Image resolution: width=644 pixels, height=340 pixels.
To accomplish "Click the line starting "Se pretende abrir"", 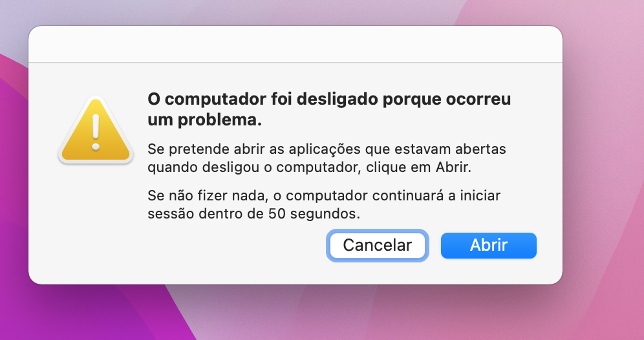I will 327,149.
